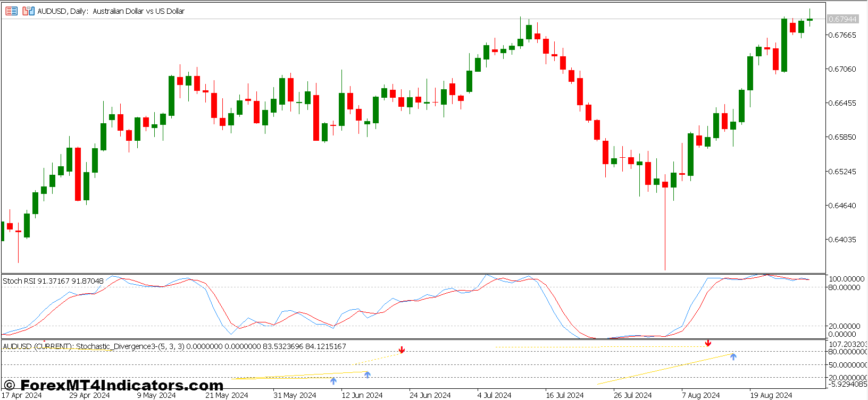This screenshot has width=868, height=400.
Task: Click the Stochastic_Divergence3 indicator label
Action: pos(174,346)
